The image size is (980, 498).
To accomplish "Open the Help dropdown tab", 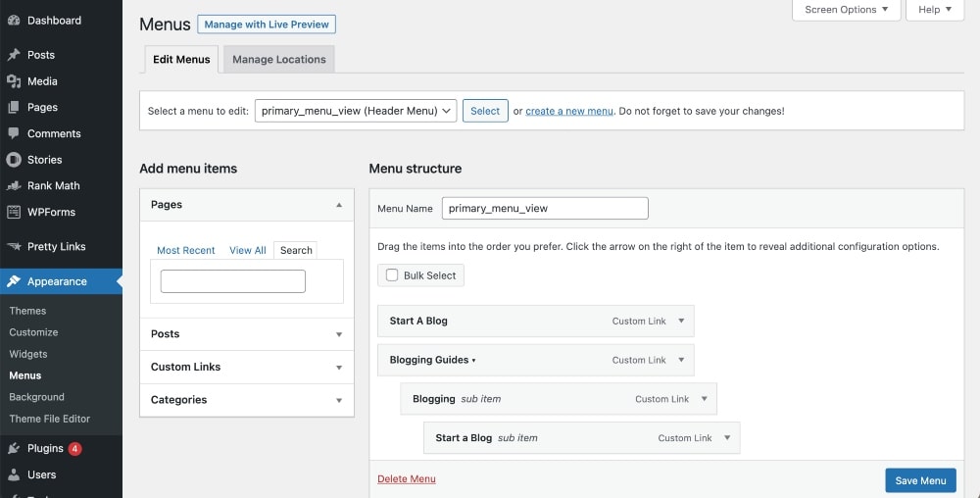I will [935, 10].
